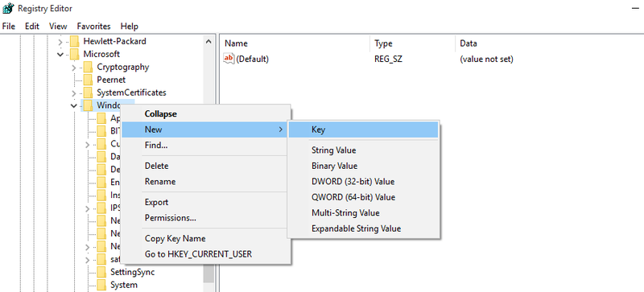
Task: Open the Favorites menu
Action: pos(93,27)
